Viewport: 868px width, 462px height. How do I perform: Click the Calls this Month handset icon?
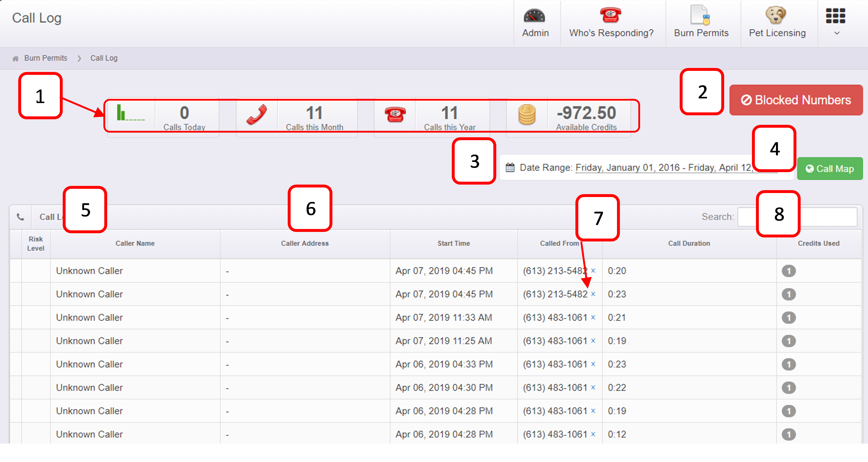[257, 114]
